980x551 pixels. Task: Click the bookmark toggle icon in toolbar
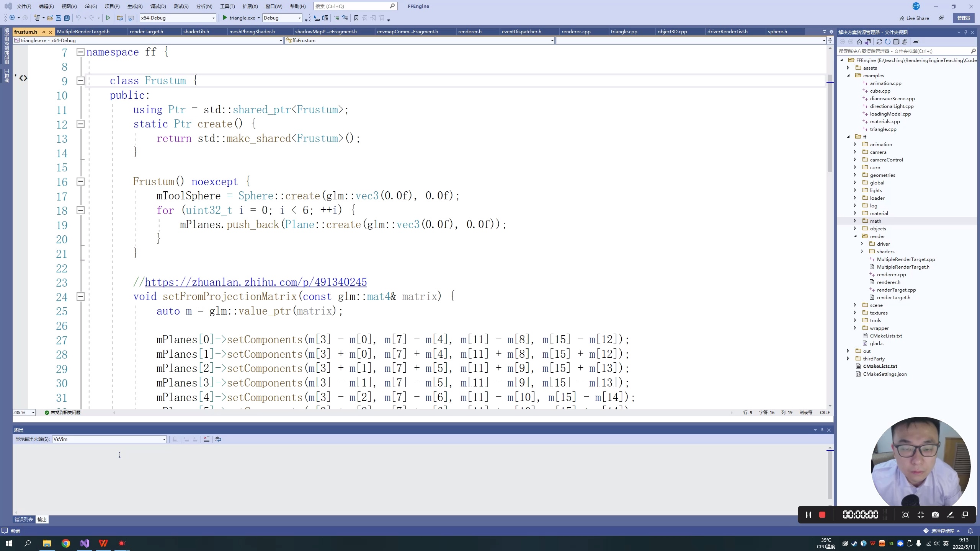356,18
